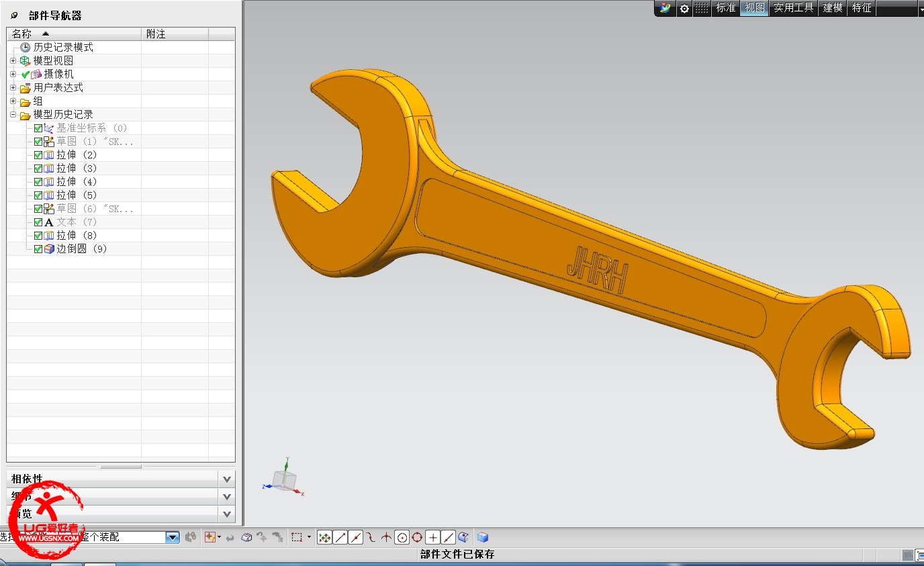Screen dimensions: 924x566
Task: Expand the 摄像机 node
Action: point(13,74)
